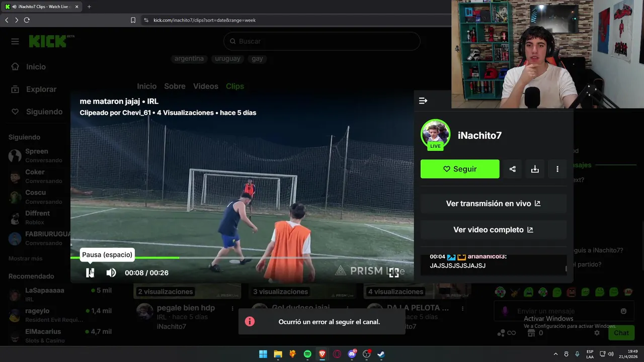Viewport: 644px width, 362px height.
Task: Mute the clip with the speaker icon
Action: coord(111,273)
